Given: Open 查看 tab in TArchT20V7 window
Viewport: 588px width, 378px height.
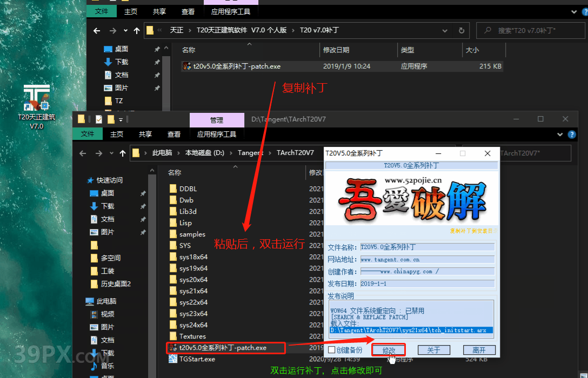Looking at the screenshot, I should [x=173, y=134].
